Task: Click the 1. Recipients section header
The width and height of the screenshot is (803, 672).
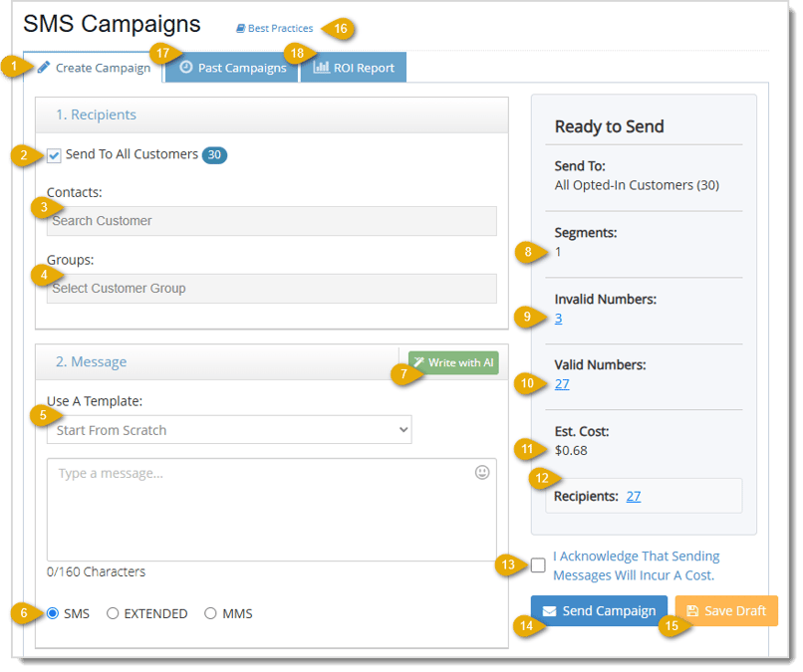Action: [x=272, y=115]
